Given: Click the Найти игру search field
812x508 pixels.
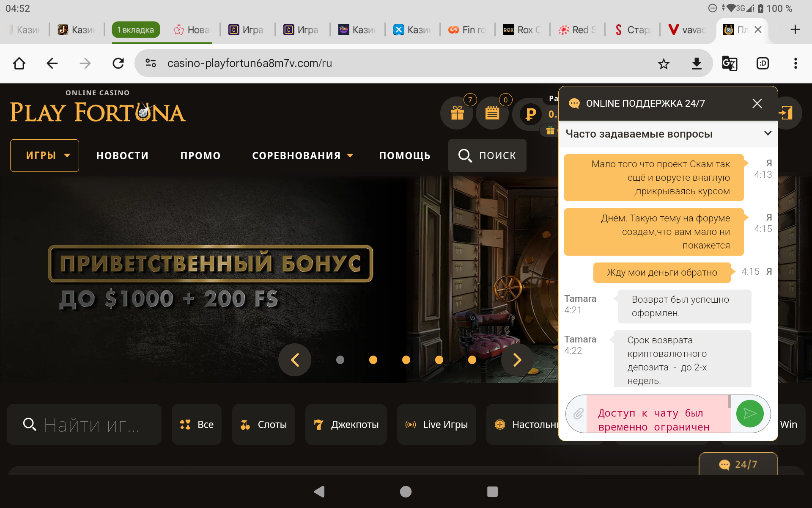Looking at the screenshot, I should (91, 425).
